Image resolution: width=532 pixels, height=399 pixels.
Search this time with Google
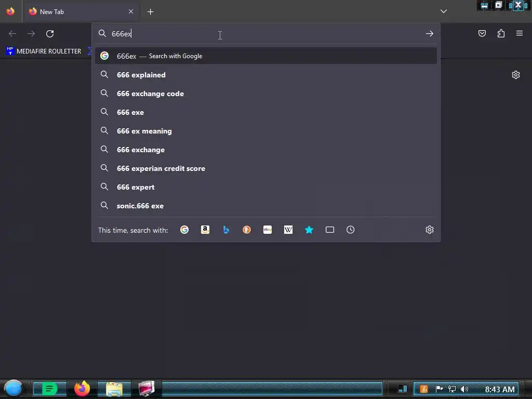point(184,230)
